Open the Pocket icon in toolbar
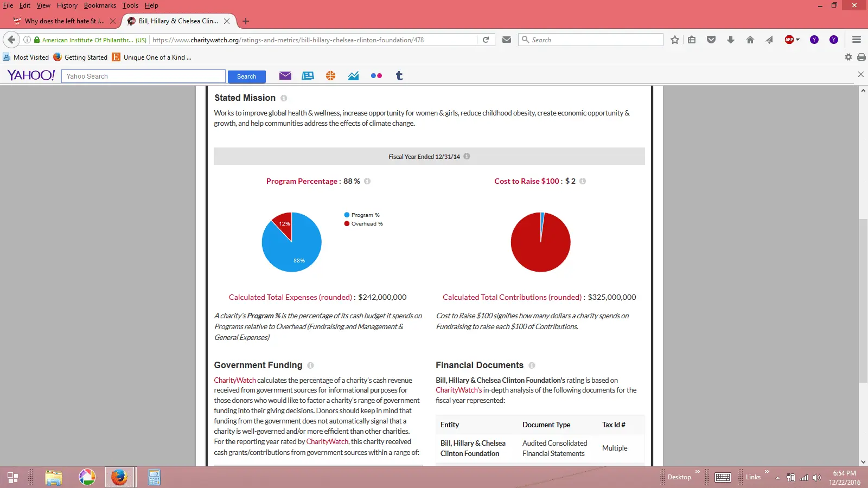Image resolution: width=868 pixels, height=488 pixels. (711, 40)
